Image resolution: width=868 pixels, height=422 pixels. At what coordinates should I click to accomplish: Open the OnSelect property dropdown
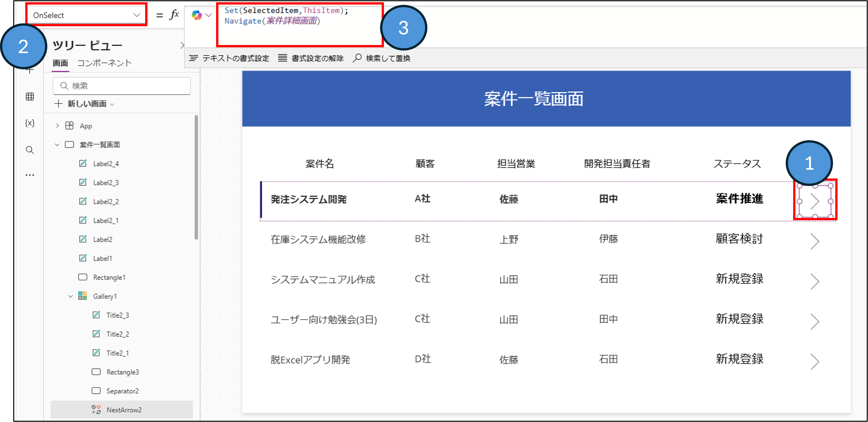click(x=86, y=15)
